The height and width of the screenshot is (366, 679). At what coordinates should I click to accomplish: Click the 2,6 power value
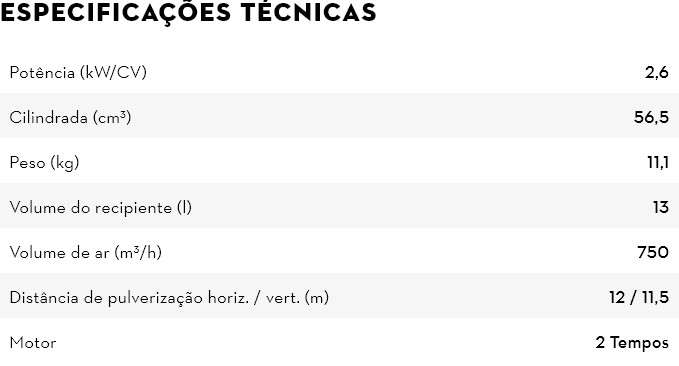tap(657, 72)
